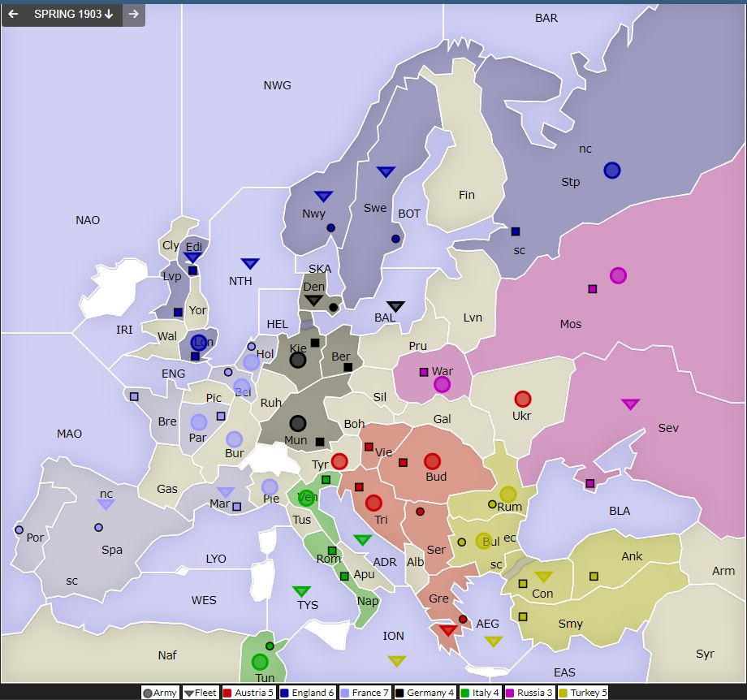747x700 pixels.
Task: Select the Turkish army in Rum
Action: (507, 495)
